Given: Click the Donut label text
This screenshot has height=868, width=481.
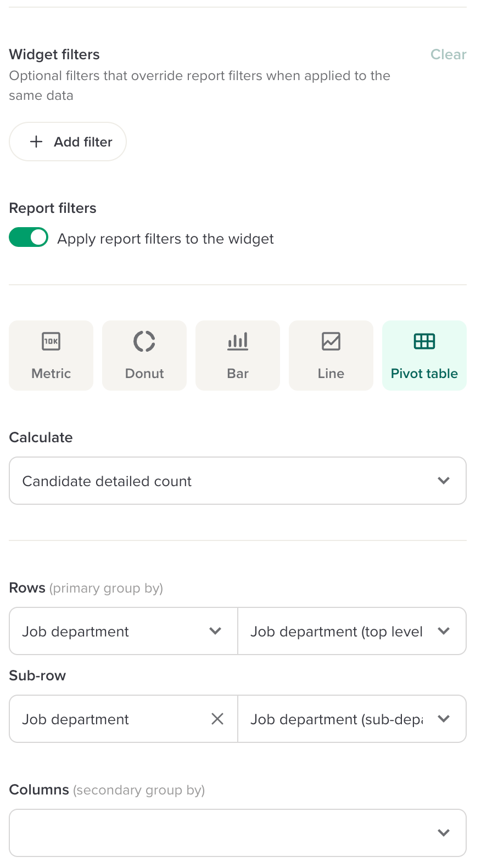Looking at the screenshot, I should point(144,374).
